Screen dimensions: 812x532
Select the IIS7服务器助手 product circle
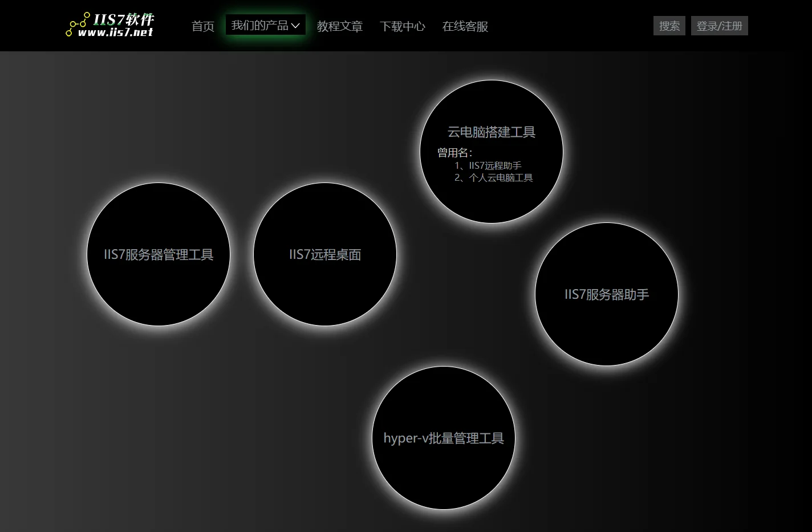tap(607, 294)
